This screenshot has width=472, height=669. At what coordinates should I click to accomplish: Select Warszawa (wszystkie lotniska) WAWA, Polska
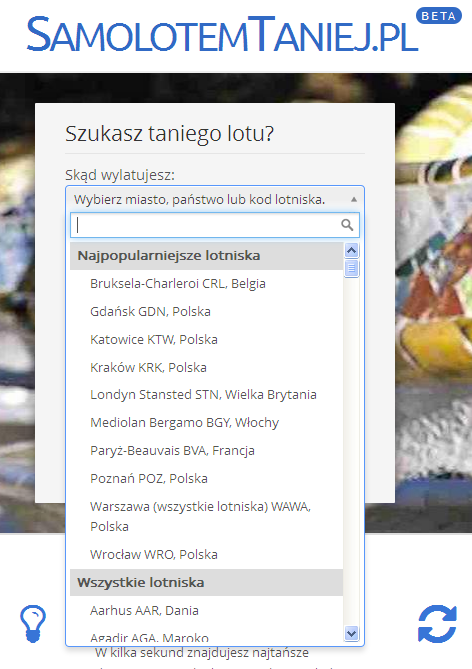coord(207,516)
